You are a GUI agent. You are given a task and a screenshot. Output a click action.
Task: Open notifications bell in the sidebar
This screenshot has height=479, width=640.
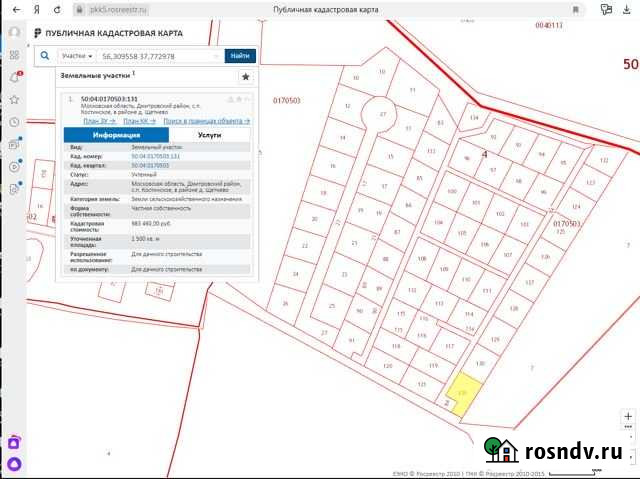click(14, 77)
